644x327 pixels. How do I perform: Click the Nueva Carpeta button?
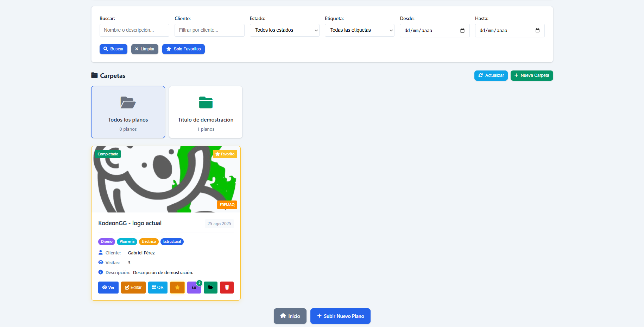(532, 75)
